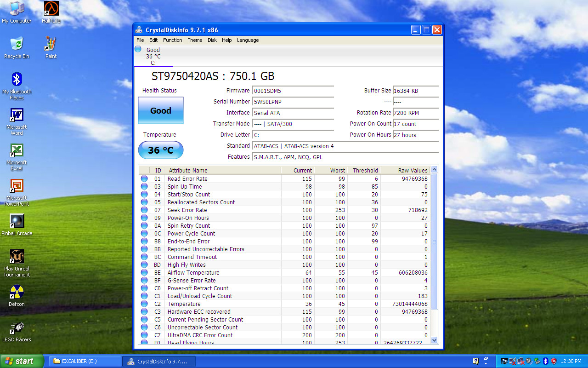Screen dimensions: 588x368
Task: Select the Power-On Hours attribute row
Action: tap(284, 218)
